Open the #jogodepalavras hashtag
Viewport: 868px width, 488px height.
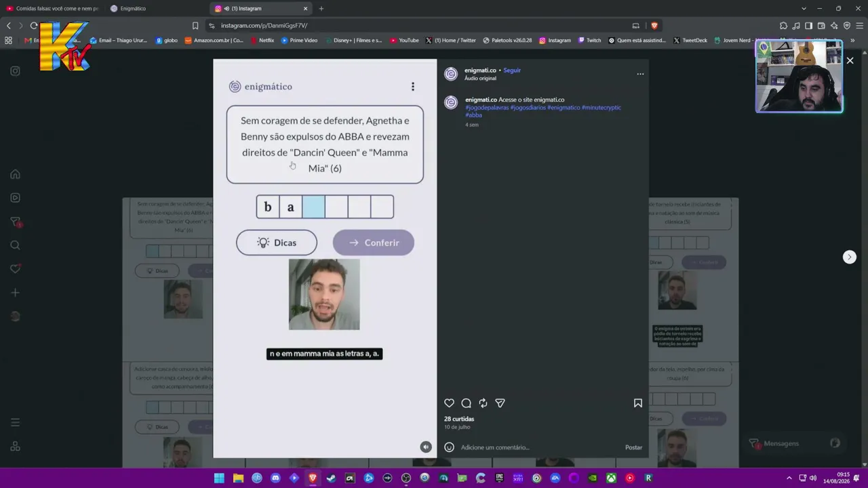pyautogui.click(x=487, y=107)
